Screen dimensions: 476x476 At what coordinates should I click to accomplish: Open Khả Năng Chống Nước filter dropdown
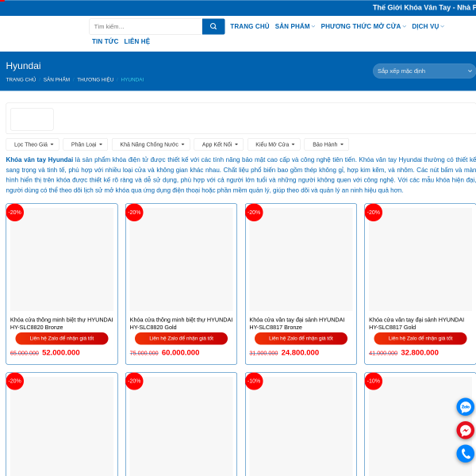click(x=151, y=144)
